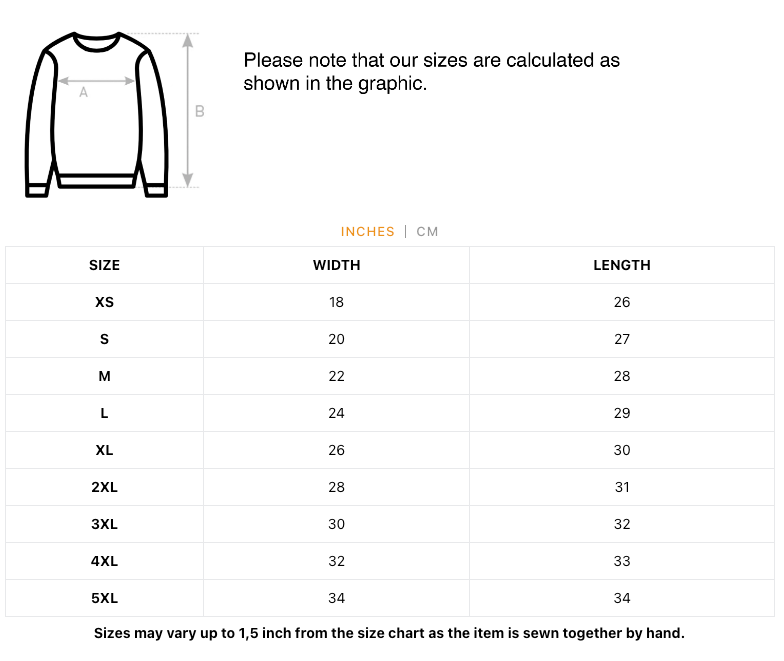Click the sizes may vary disclaimer text
This screenshot has height=661, width=784.
click(389, 633)
